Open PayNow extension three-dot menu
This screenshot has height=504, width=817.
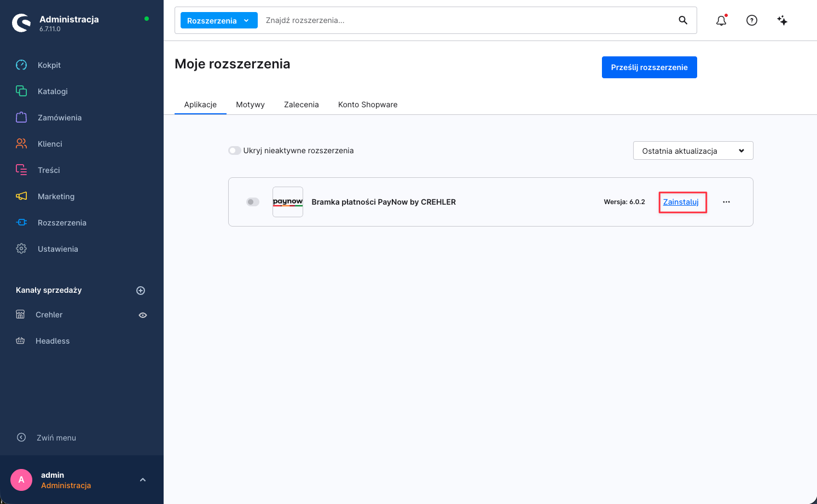click(x=726, y=202)
